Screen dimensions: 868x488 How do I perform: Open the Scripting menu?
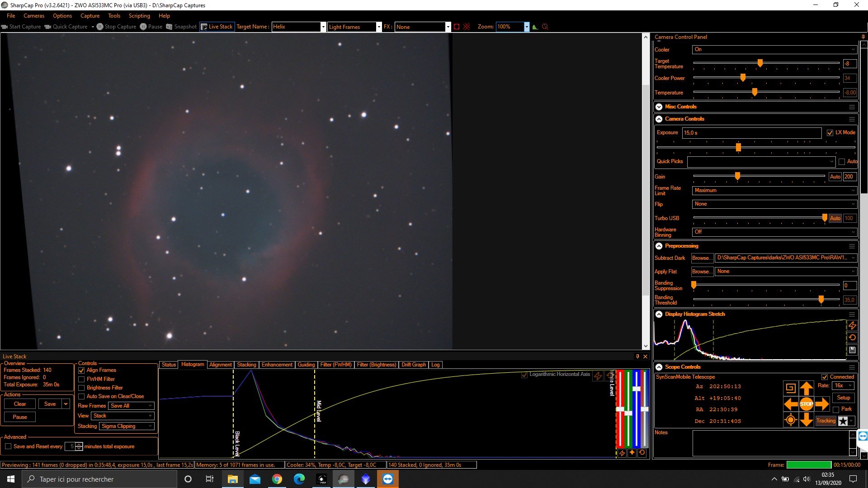click(139, 16)
